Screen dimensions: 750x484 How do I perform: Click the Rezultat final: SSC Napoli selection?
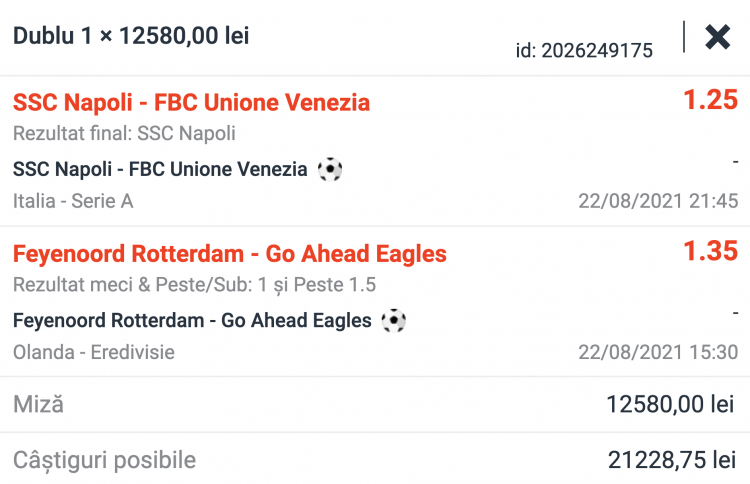(x=124, y=133)
